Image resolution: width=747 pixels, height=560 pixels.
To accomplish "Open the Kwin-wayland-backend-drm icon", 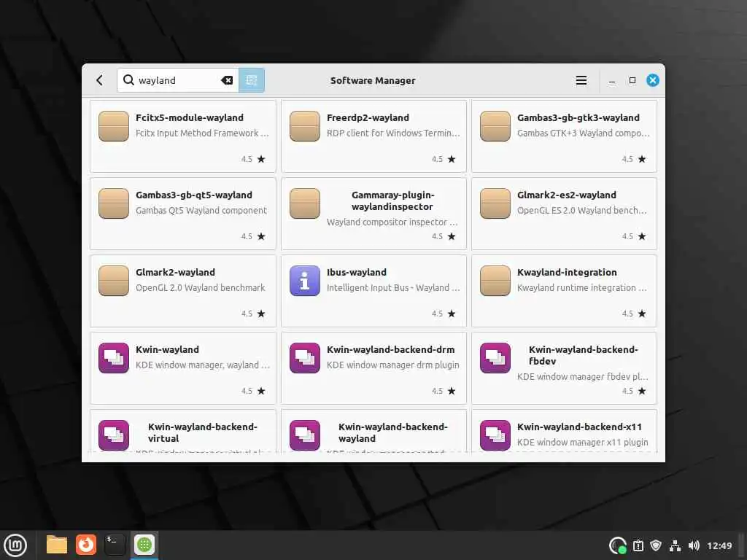I will (x=304, y=357).
